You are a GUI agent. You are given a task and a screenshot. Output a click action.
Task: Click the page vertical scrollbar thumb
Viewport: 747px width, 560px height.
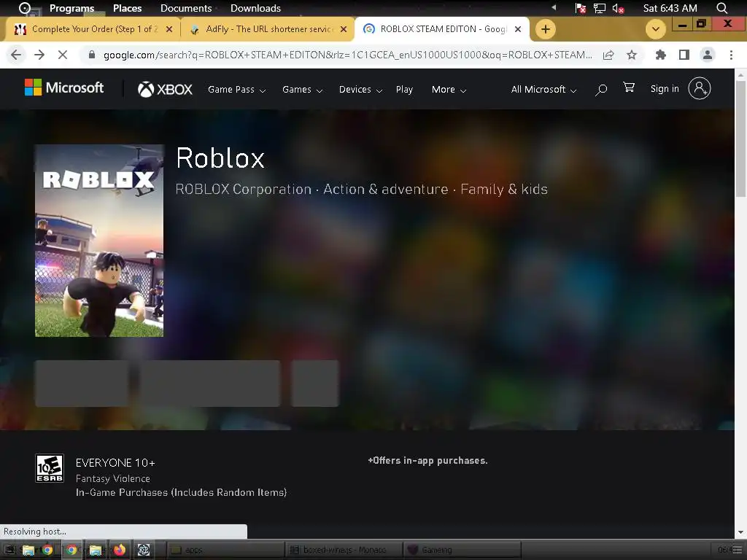(741, 138)
